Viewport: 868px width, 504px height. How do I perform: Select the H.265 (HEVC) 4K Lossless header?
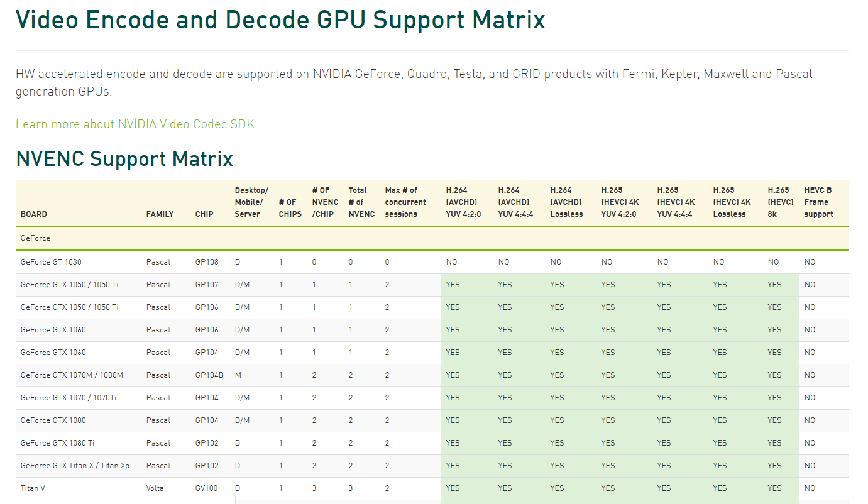[x=732, y=202]
